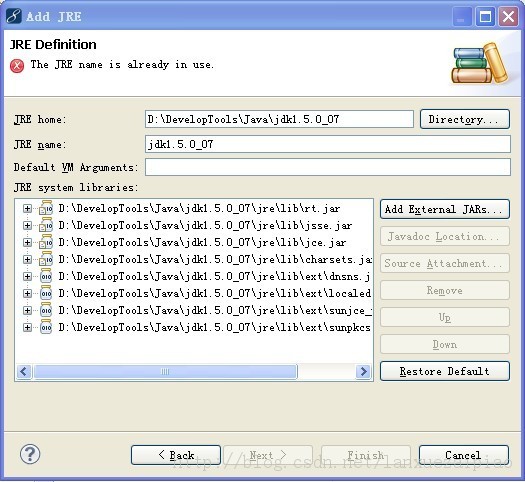Select the rt.jar library path text
Viewport: 525px width, 482px height.
click(199, 209)
